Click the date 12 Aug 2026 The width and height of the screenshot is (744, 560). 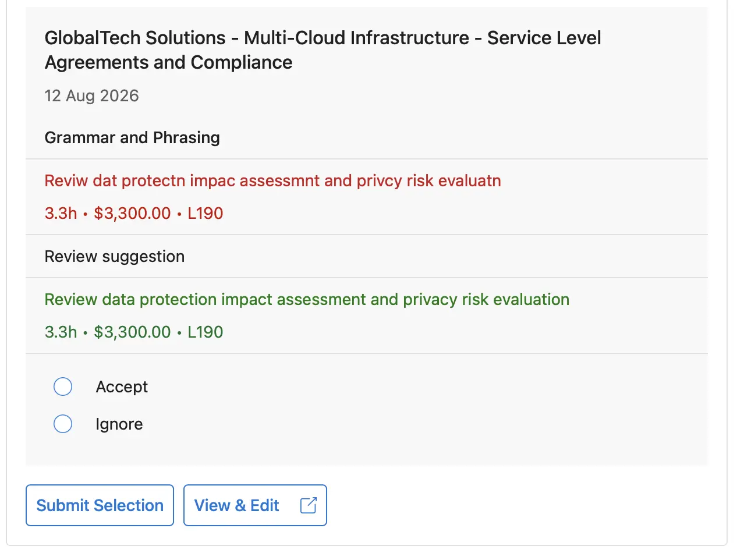click(x=92, y=95)
